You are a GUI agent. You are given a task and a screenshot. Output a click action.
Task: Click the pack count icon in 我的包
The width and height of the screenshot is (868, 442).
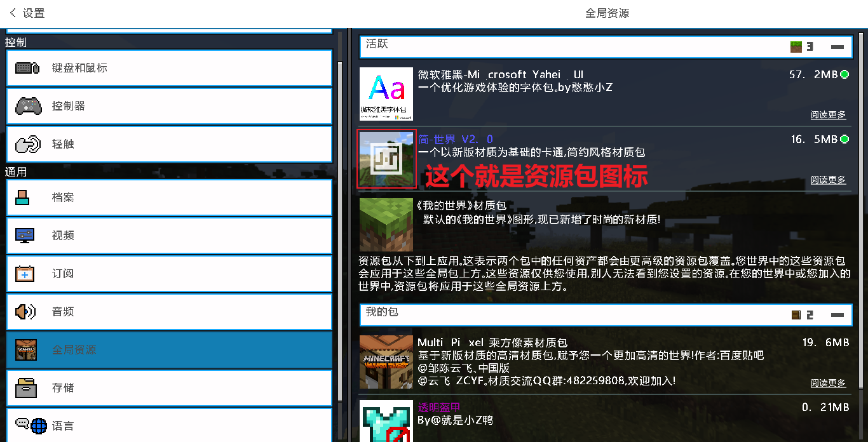[796, 315]
